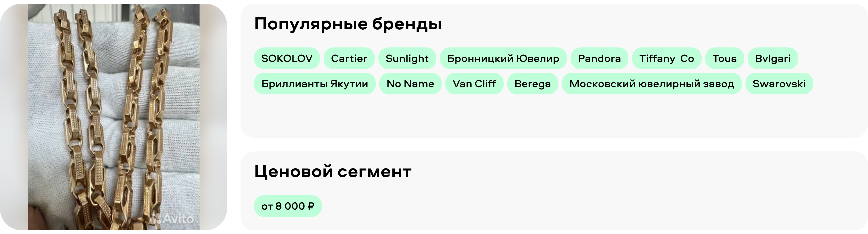Select the от 8 000 ₽ price chip
Image resolution: width=868 pixels, height=234 pixels.
tap(288, 206)
